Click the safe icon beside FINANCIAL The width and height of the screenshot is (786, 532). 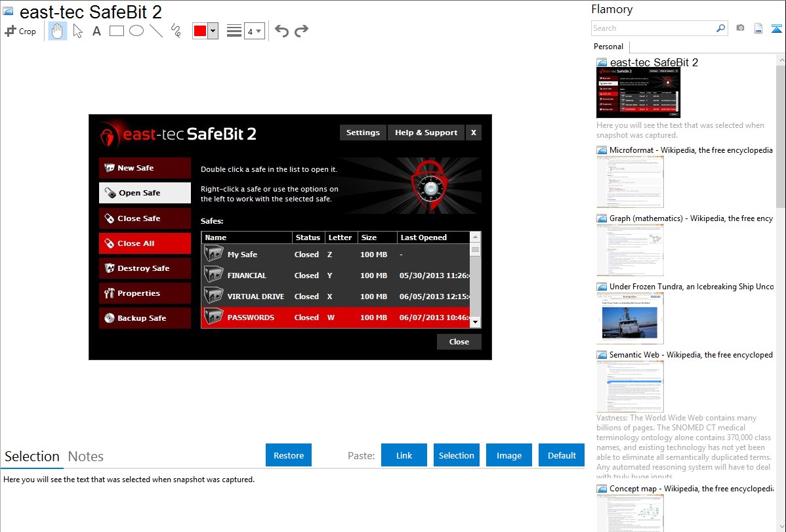(x=213, y=275)
